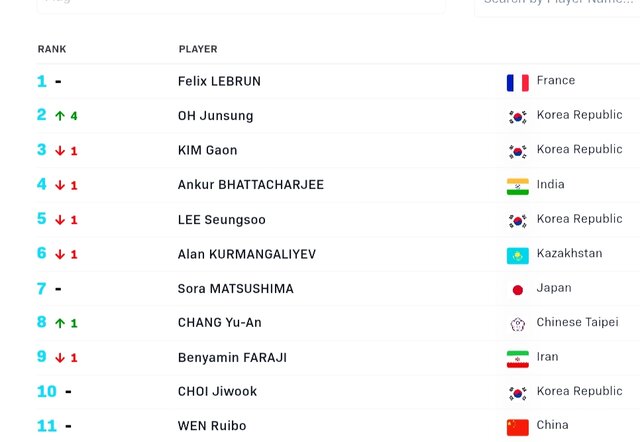Viewport: 640px width, 442px height.
Task: Click the red down arrow beside rank 4
Action: click(x=60, y=185)
